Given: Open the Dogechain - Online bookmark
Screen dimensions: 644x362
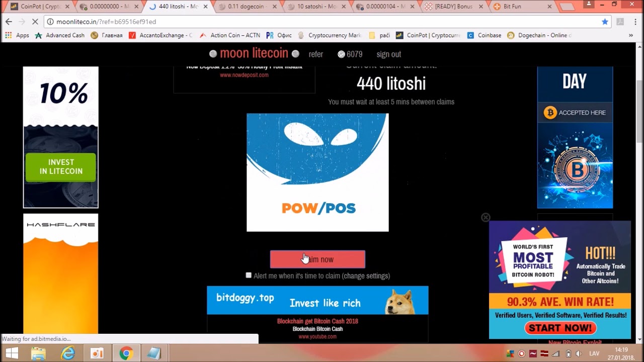Looking at the screenshot, I should 539,35.
